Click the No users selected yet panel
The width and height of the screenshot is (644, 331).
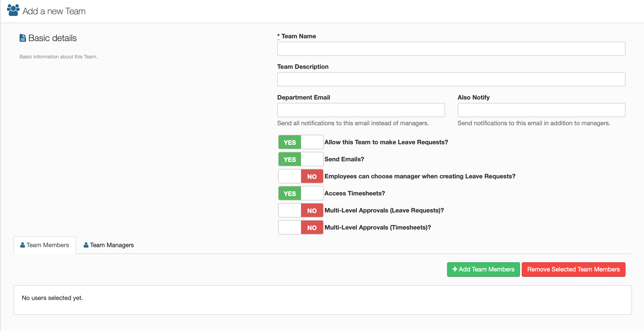(322, 300)
